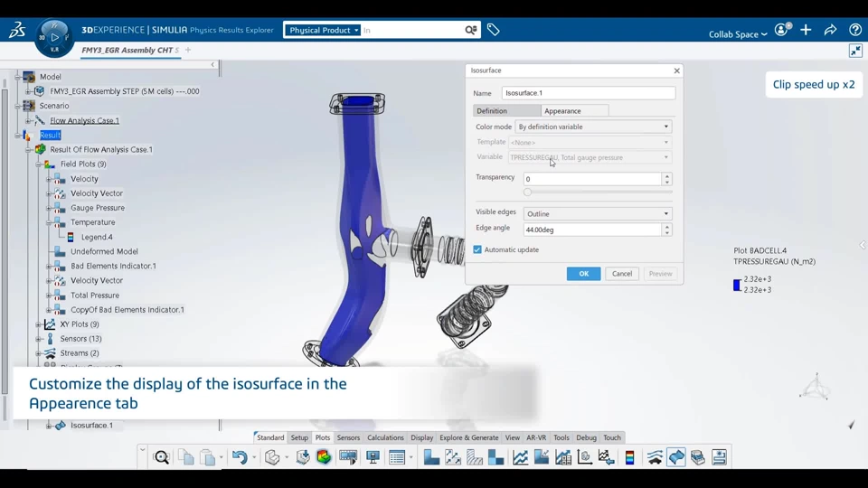Click the highlighted isosurface icon in the action bar
Screen dimensions: 868x488
[x=676, y=457]
